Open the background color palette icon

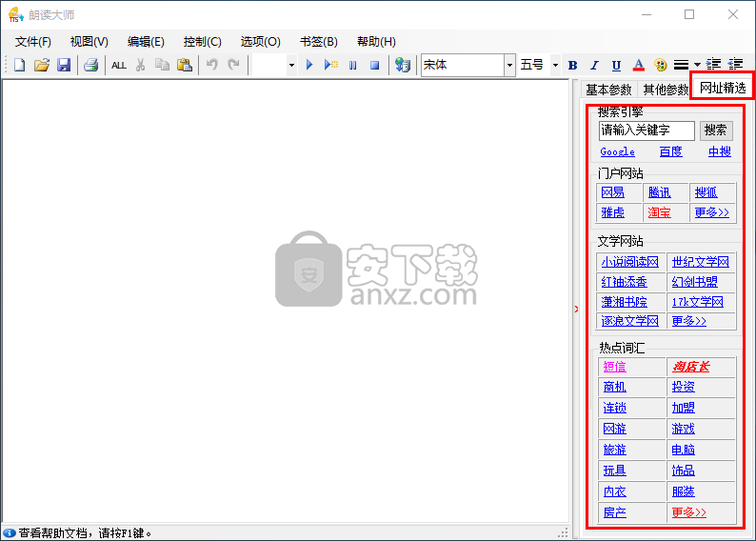[x=661, y=65]
